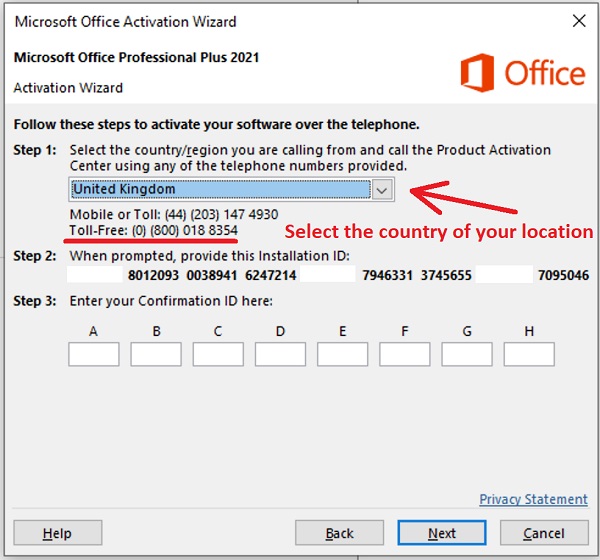Click Confirmation ID field A
The height and width of the screenshot is (560, 600).
pos(94,354)
